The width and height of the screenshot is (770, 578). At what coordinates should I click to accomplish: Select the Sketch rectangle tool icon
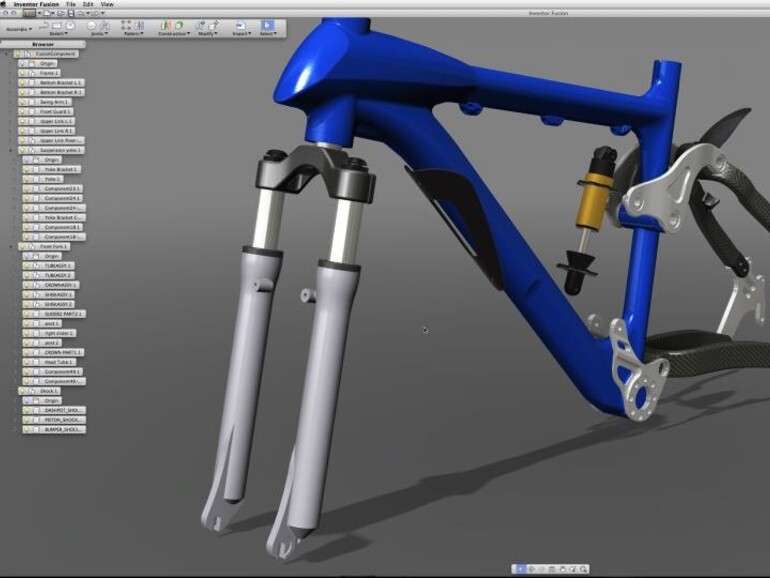pyautogui.click(x=56, y=24)
